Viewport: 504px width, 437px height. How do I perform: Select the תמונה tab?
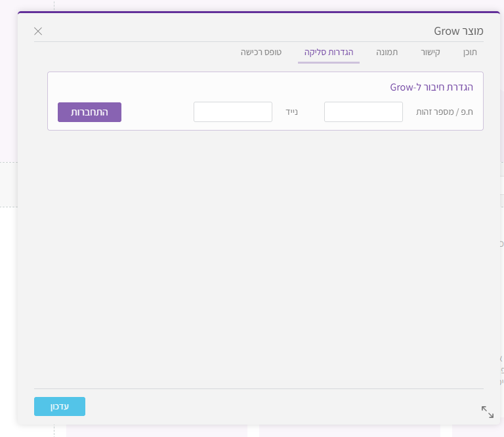(x=387, y=52)
